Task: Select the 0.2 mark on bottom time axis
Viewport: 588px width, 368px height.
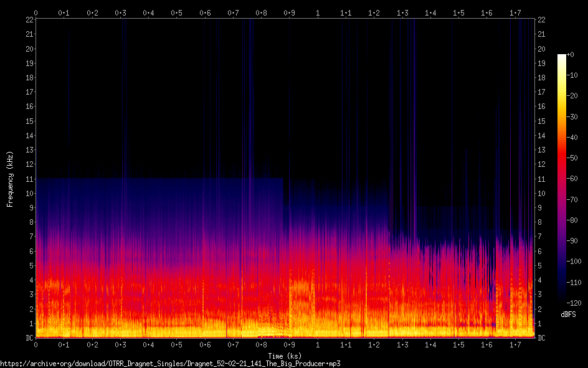Action: point(92,344)
